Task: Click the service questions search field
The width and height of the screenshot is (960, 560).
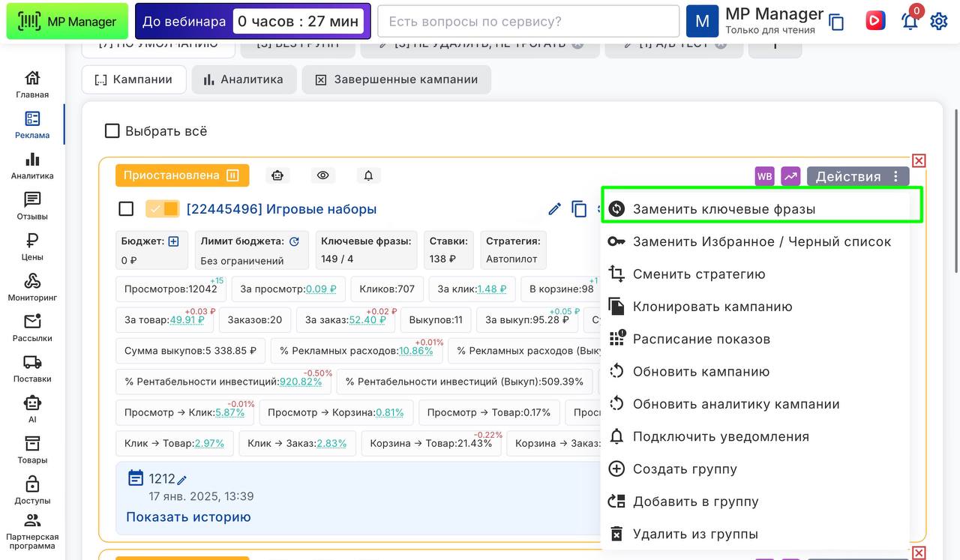Action: [528, 22]
